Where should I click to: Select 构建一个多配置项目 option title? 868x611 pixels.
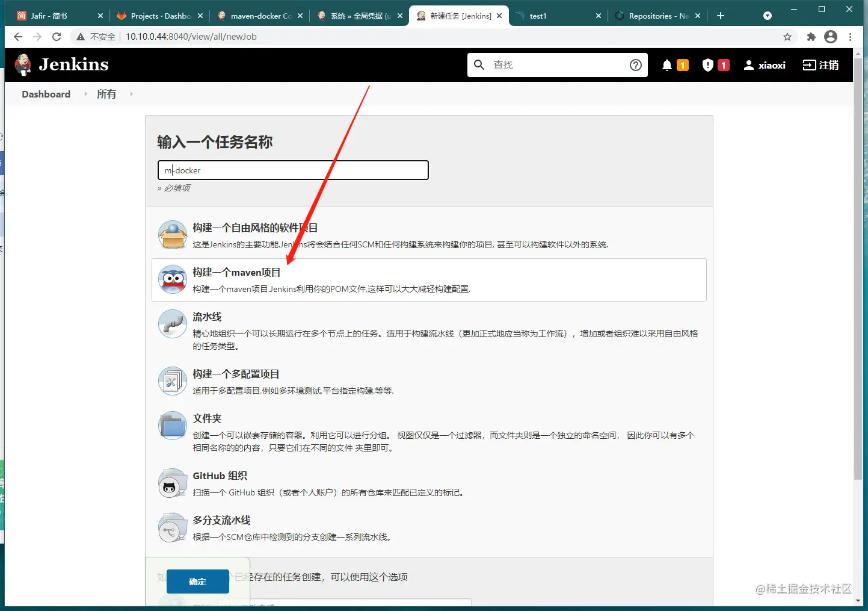(236, 374)
